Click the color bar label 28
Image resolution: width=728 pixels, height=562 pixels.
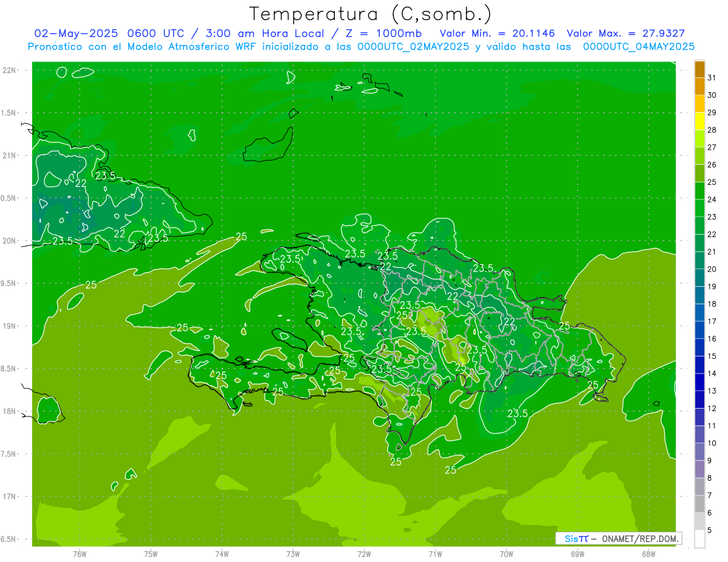tap(712, 129)
